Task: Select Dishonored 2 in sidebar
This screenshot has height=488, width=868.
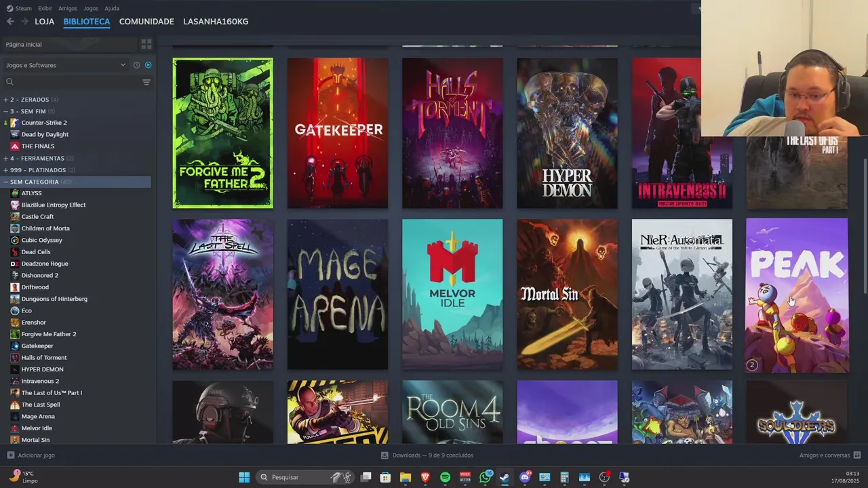Action: [39, 275]
